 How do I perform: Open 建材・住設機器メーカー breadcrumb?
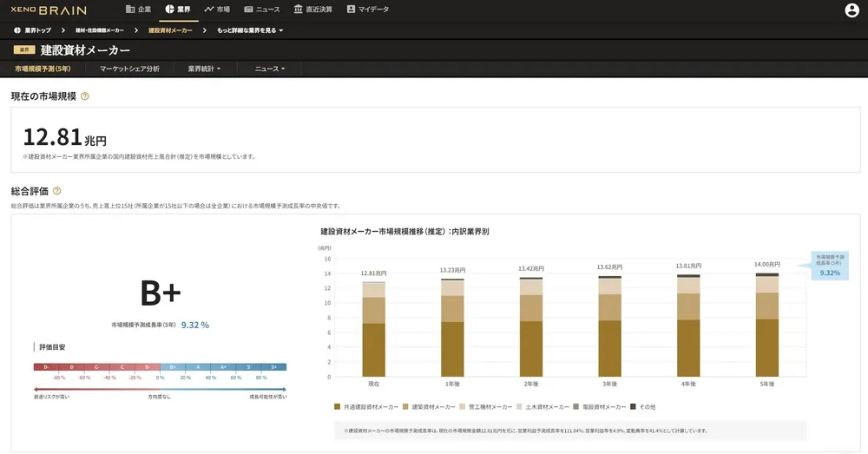tap(100, 30)
